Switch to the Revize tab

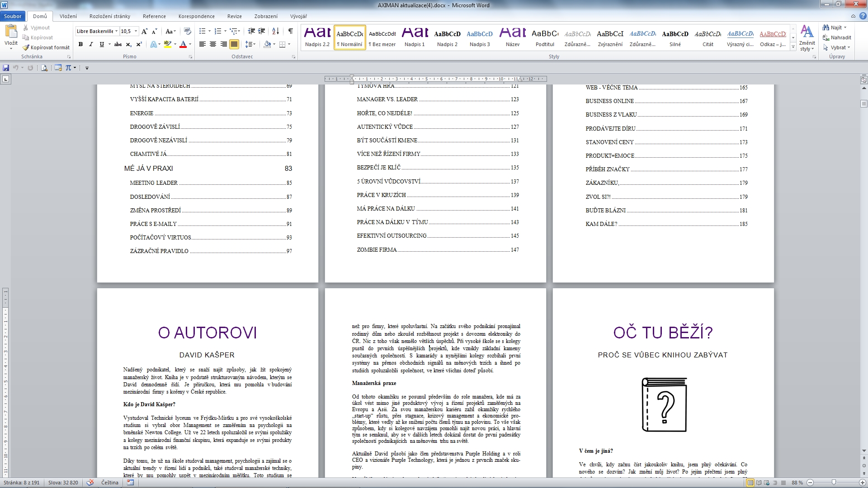(234, 16)
